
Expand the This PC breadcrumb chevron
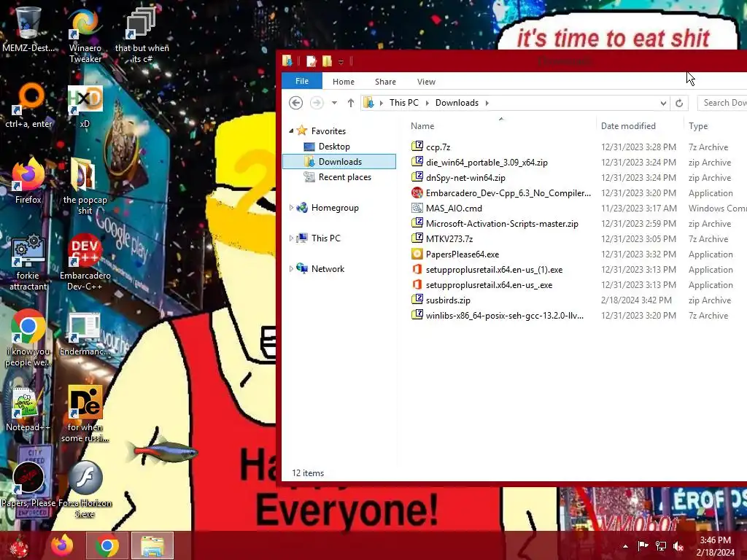[427, 103]
